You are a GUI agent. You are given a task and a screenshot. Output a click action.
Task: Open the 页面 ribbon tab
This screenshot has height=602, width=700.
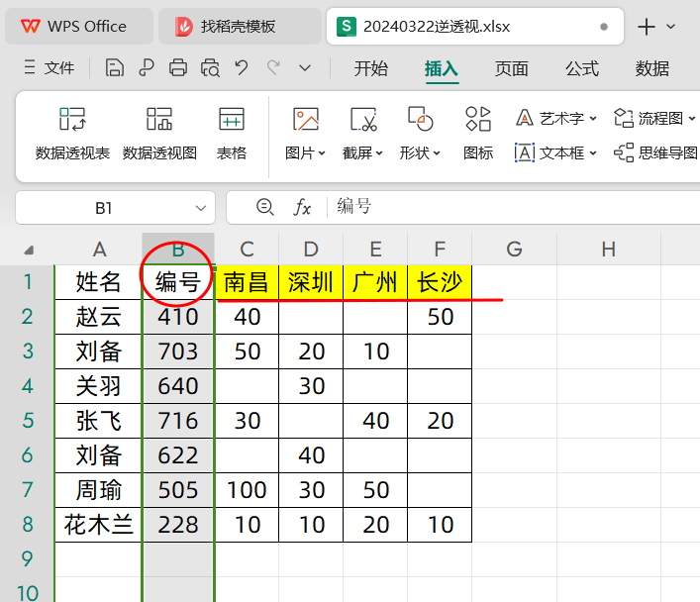point(512,68)
